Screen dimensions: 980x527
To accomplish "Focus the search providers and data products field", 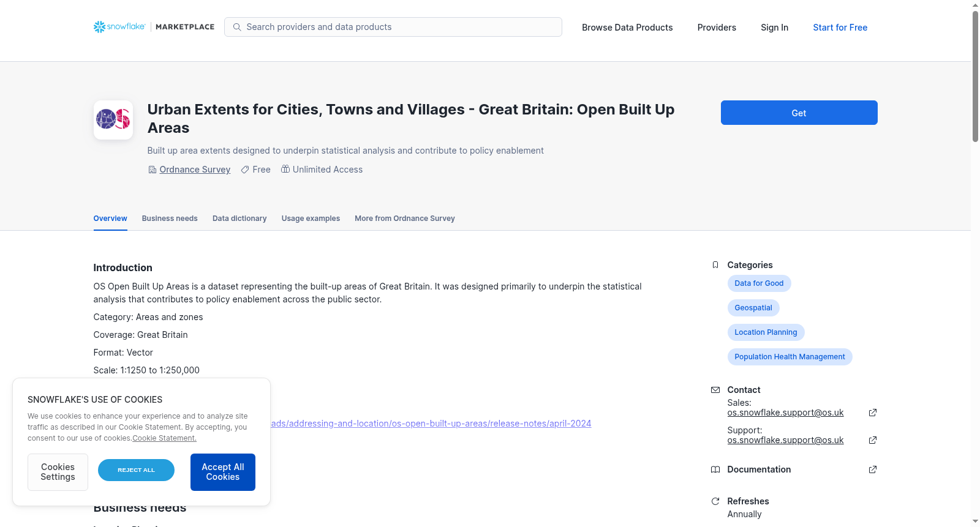I will pos(393,27).
